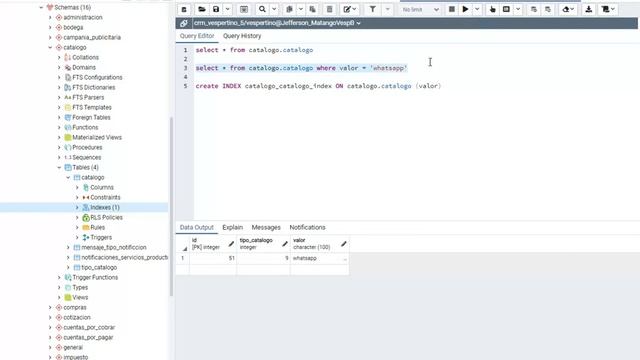Select the Triggers tree item
640x360 pixels.
coord(101,238)
